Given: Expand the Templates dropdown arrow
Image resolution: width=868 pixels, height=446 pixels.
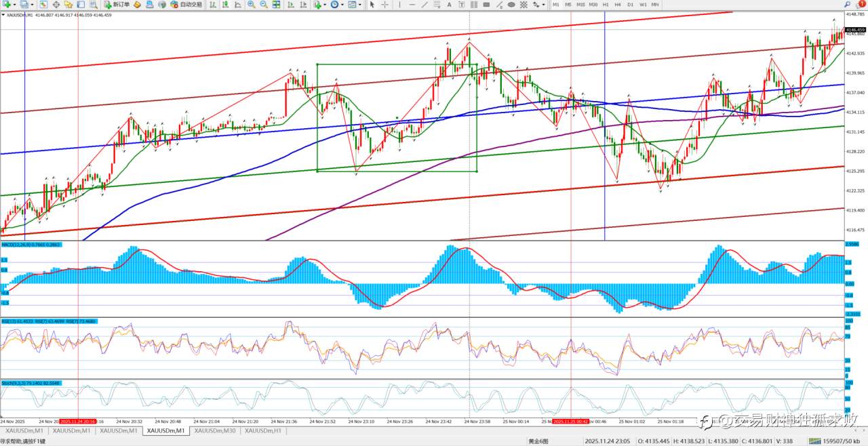Looking at the screenshot, I should pos(360,4).
